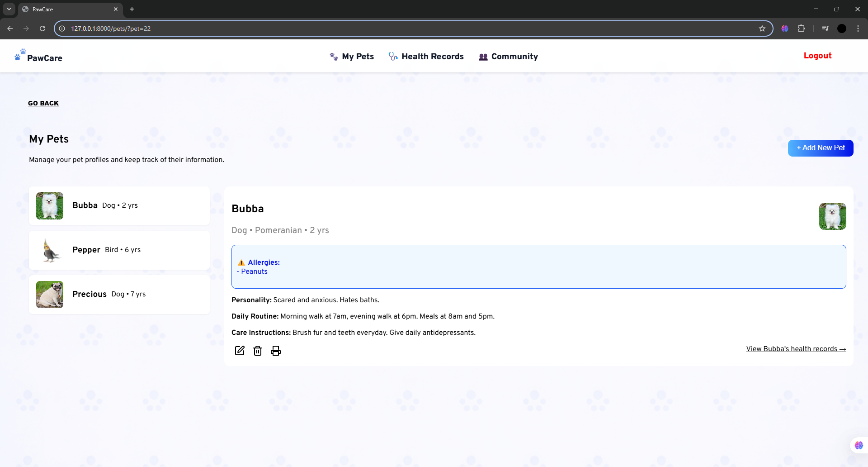Reload the page in the browser
The width and height of the screenshot is (868, 467).
[x=42, y=29]
